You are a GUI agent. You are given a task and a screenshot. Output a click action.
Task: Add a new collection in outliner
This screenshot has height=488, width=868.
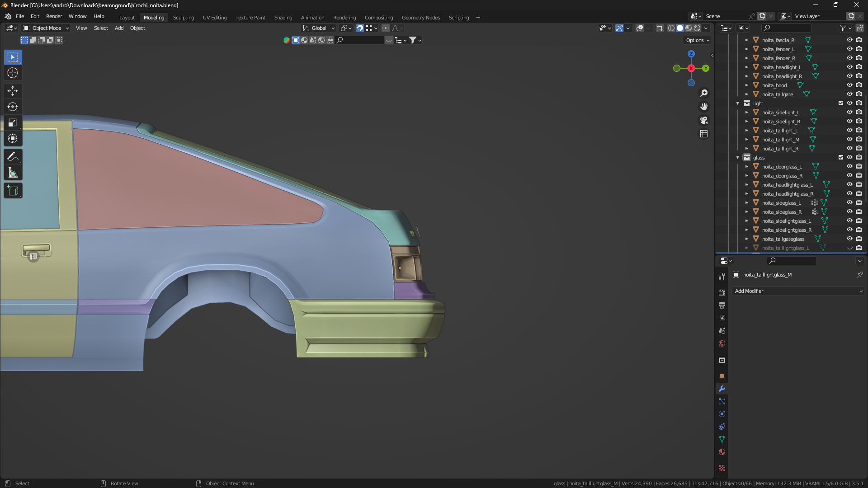[859, 28]
